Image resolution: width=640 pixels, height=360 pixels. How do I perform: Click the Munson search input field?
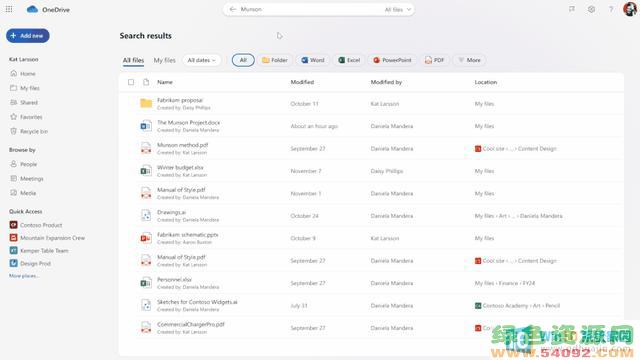coord(310,9)
